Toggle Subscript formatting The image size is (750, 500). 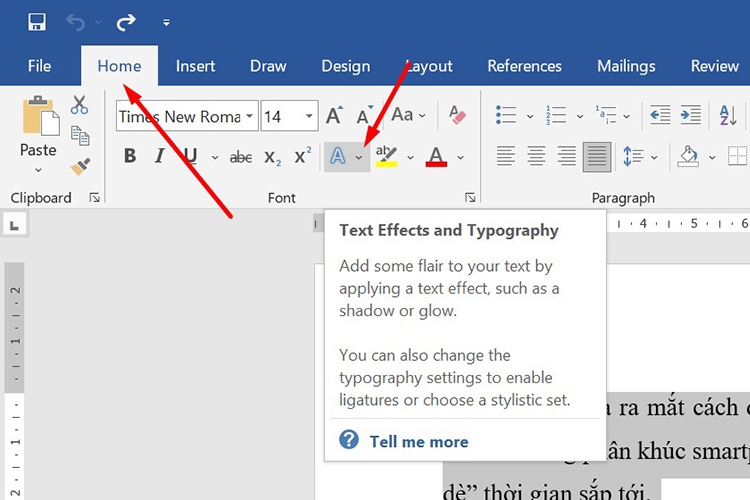pos(273,157)
